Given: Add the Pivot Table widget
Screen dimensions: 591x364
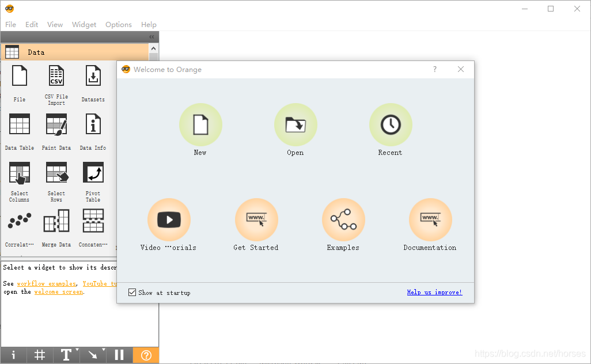Looking at the screenshot, I should 93,181.
